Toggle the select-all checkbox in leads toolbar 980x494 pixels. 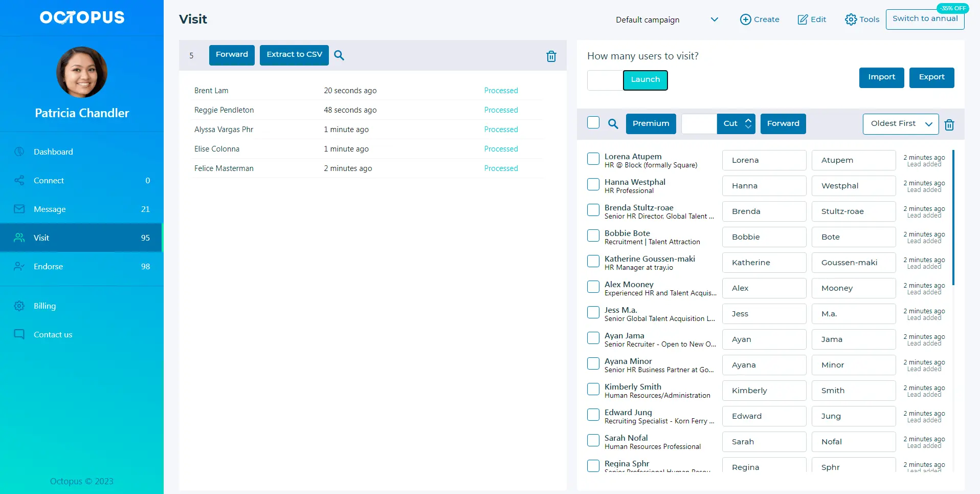pyautogui.click(x=593, y=123)
